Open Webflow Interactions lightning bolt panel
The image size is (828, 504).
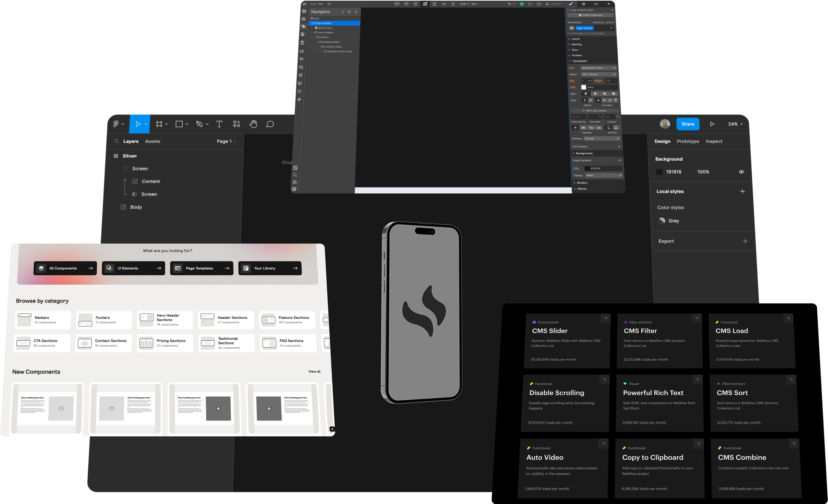point(609,4)
